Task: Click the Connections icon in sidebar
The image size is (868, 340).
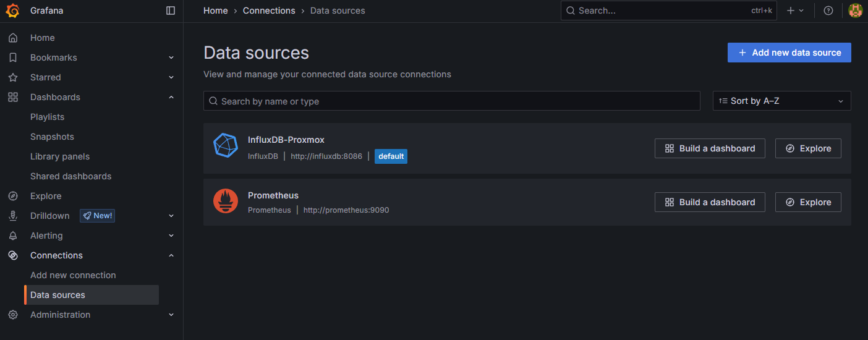Action: click(13, 255)
